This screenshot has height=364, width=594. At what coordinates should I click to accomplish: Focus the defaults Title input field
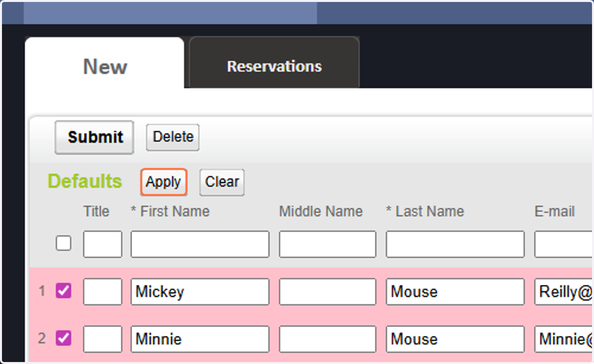[x=102, y=244]
